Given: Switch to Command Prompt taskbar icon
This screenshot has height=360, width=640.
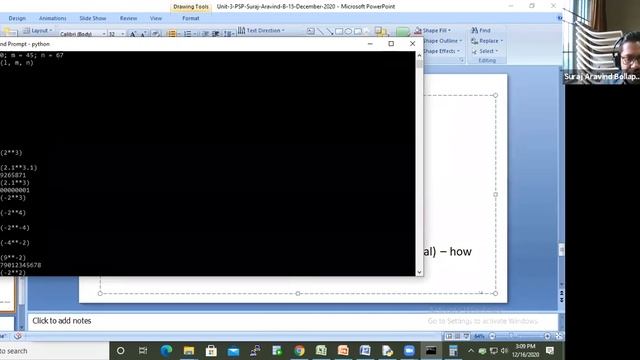Looking at the screenshot, I should 431,351.
